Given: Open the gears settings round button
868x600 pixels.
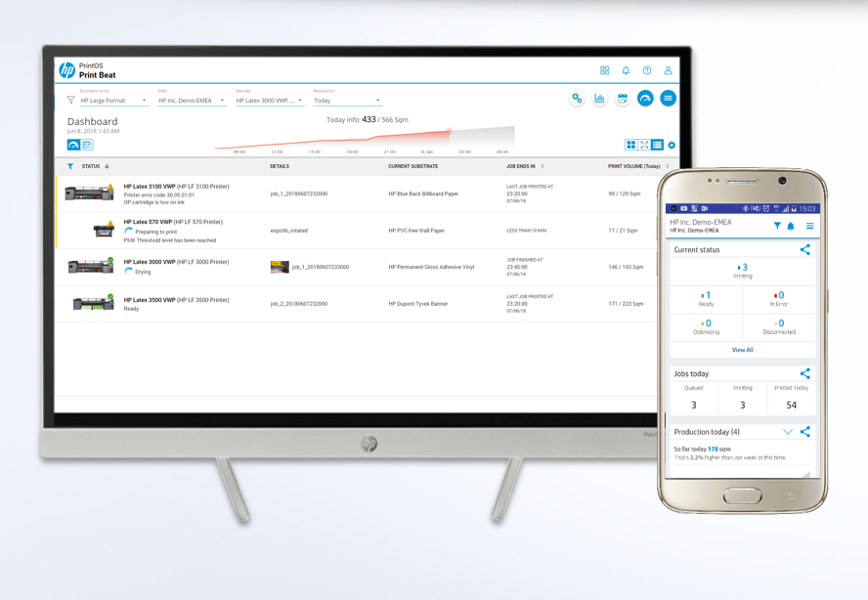Looking at the screenshot, I should point(577,99).
